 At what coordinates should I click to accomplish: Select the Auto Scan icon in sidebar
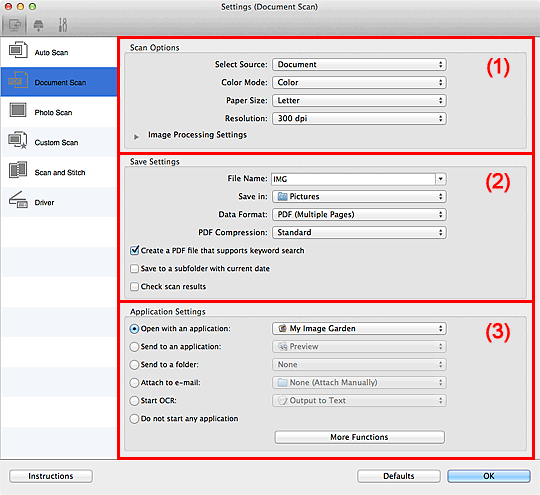click(x=18, y=50)
